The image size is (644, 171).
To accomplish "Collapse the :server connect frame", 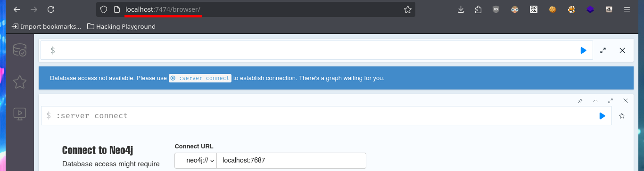I will 595,101.
